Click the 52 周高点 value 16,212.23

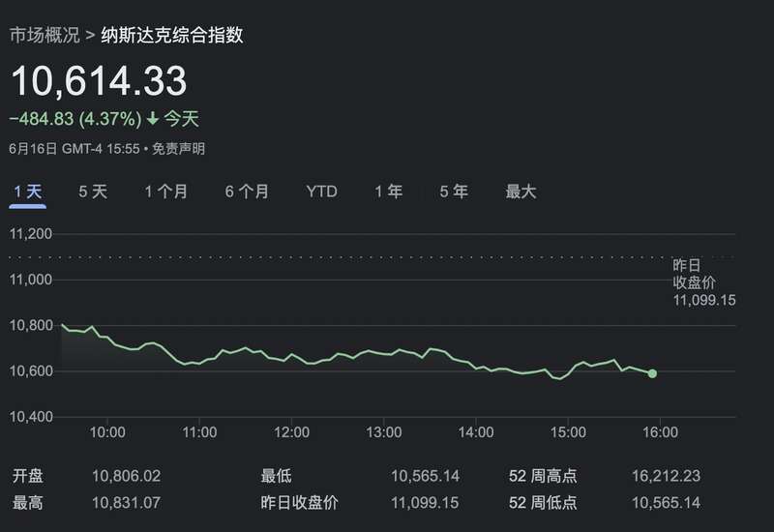point(666,476)
